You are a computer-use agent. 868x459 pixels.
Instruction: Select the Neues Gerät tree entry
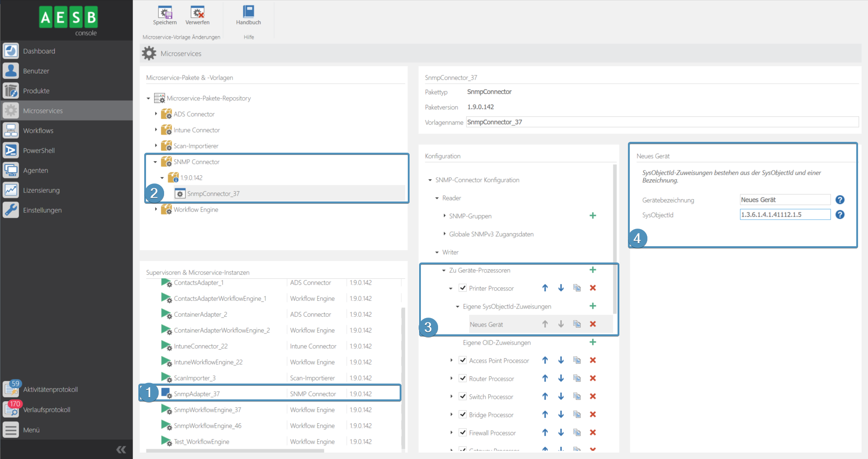(x=486, y=324)
